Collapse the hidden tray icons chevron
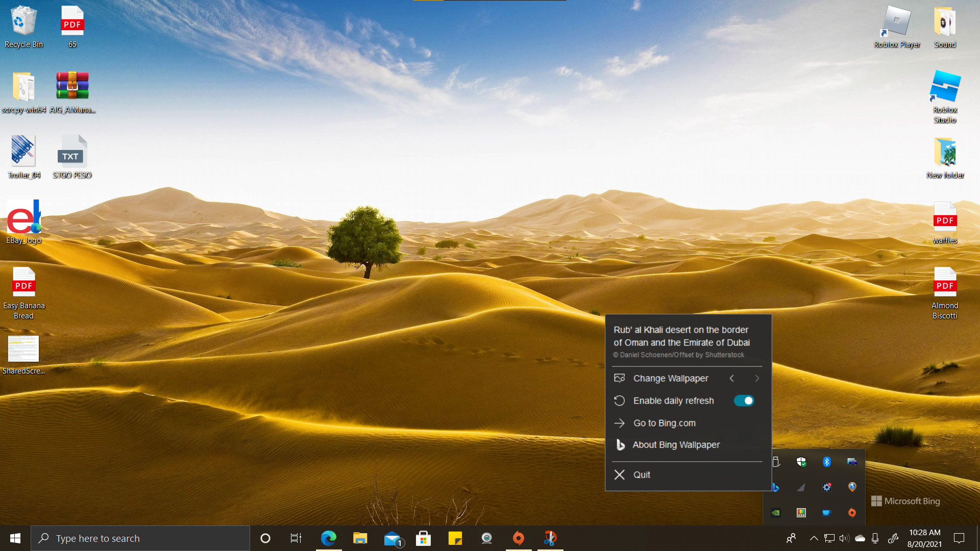 click(x=814, y=538)
